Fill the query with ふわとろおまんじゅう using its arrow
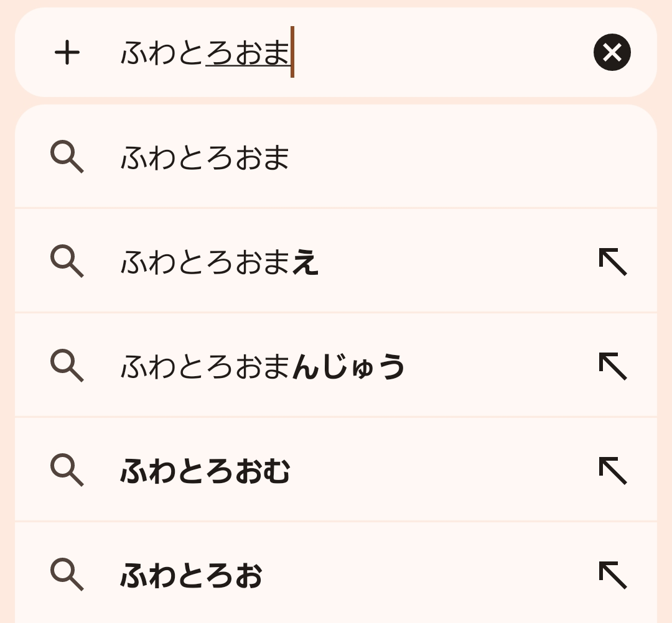This screenshot has height=623, width=672. (612, 366)
